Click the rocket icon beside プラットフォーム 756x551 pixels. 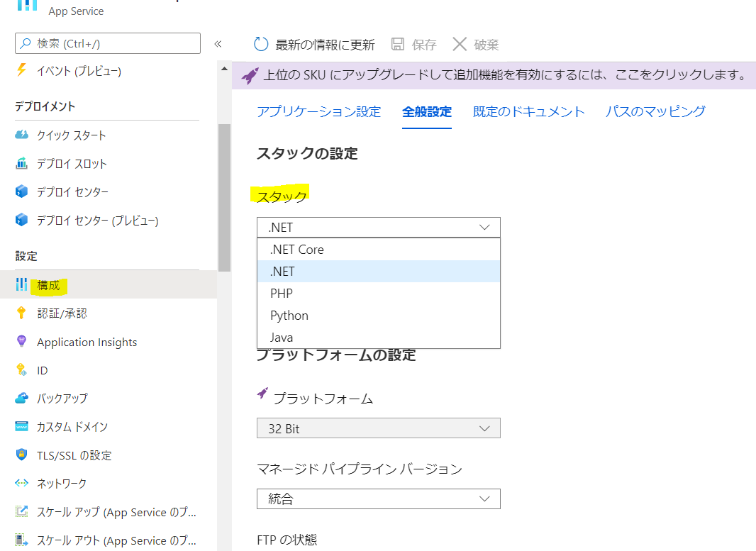(262, 394)
